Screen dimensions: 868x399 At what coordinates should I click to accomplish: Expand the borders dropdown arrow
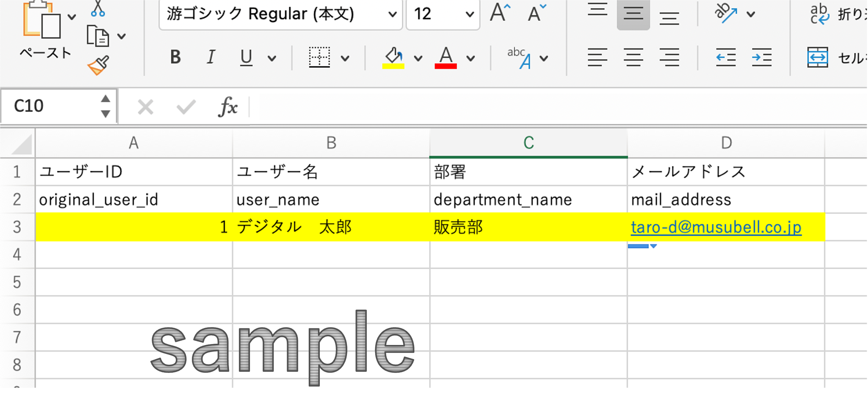click(x=345, y=59)
